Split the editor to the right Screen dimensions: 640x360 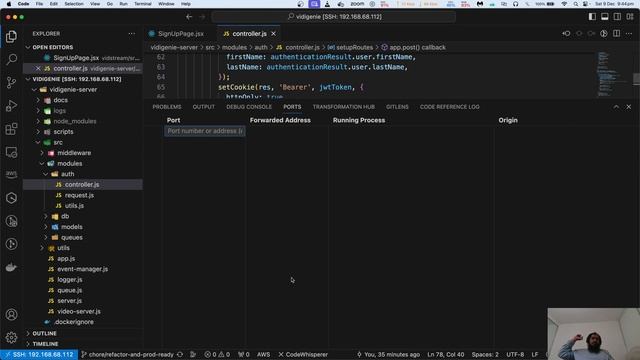[616, 33]
